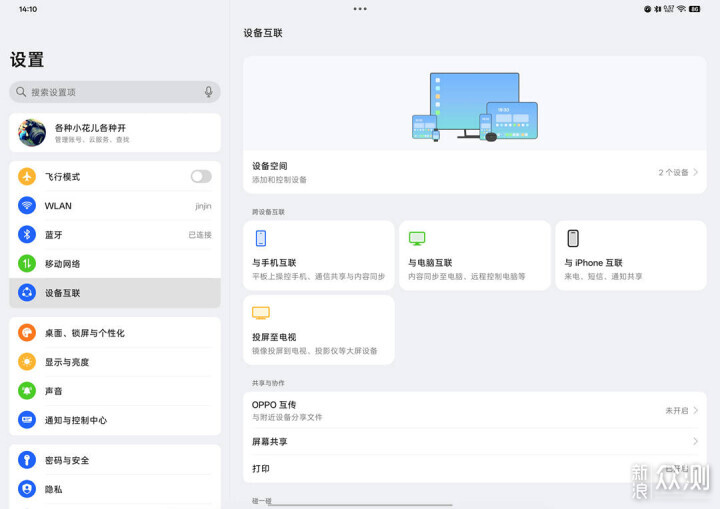Click the 添加和控制设备 subtitle
720x509 pixels.
279,180
